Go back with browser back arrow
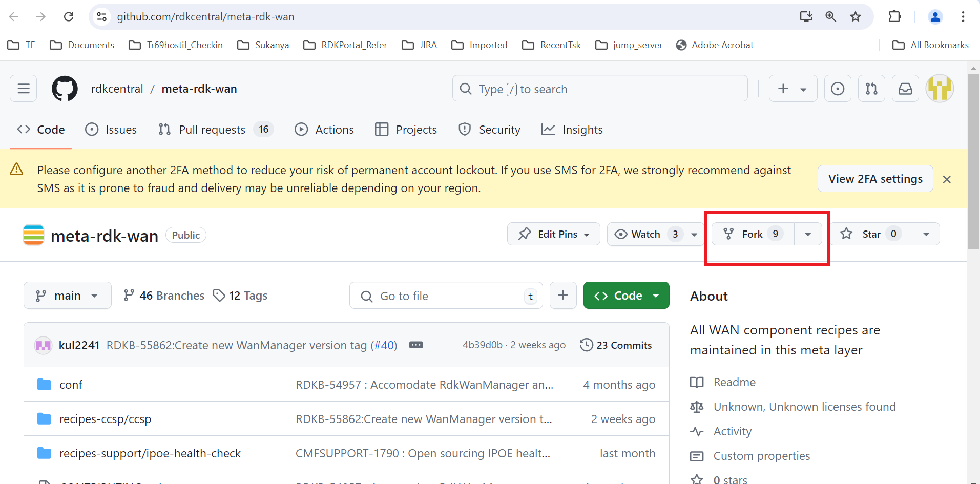Screen dimensions: 980x484 click(14, 17)
